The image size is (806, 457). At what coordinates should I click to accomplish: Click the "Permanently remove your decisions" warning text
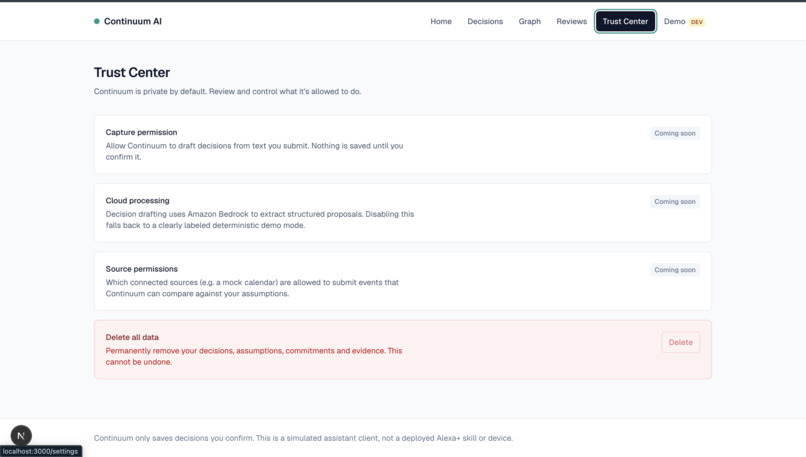point(254,356)
